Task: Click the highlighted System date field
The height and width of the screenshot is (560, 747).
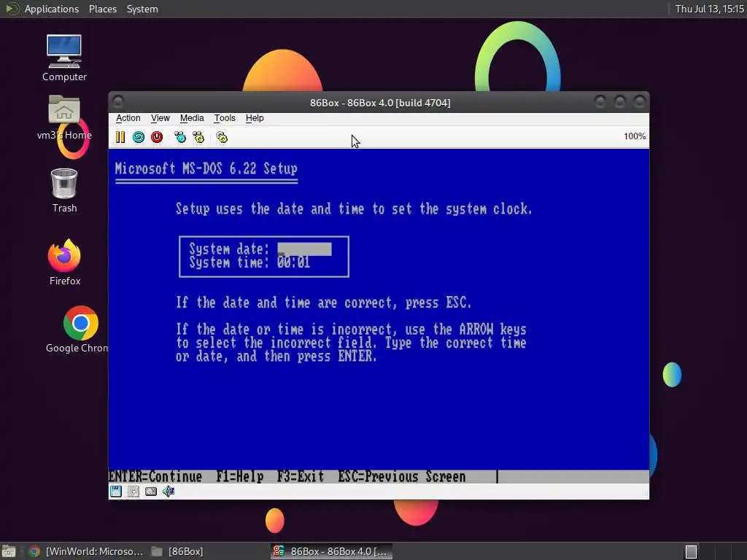Action: coord(304,249)
